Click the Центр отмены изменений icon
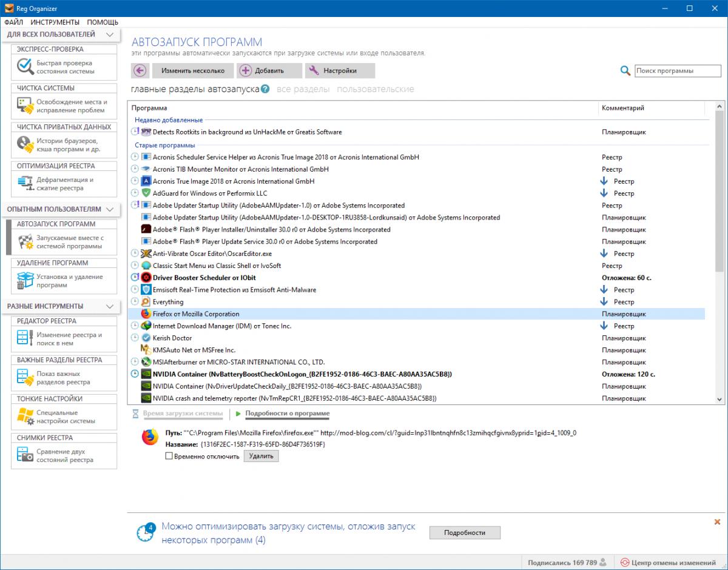728x570 pixels. tap(625, 563)
